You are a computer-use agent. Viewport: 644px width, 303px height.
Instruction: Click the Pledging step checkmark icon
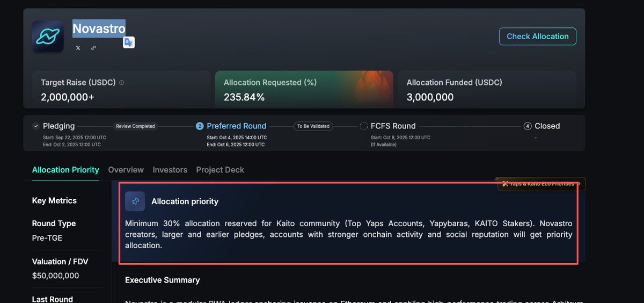(36, 126)
